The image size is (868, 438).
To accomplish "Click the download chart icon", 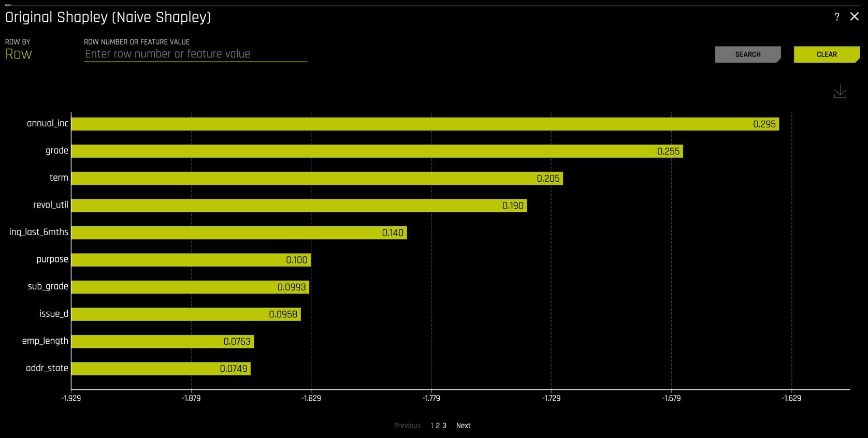I will point(840,92).
